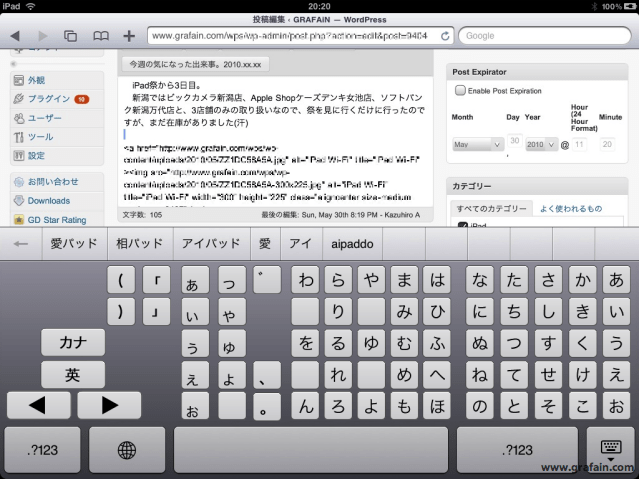The width and height of the screenshot is (639, 479).
Task: Switch input to カナ mode
Action: (73, 342)
